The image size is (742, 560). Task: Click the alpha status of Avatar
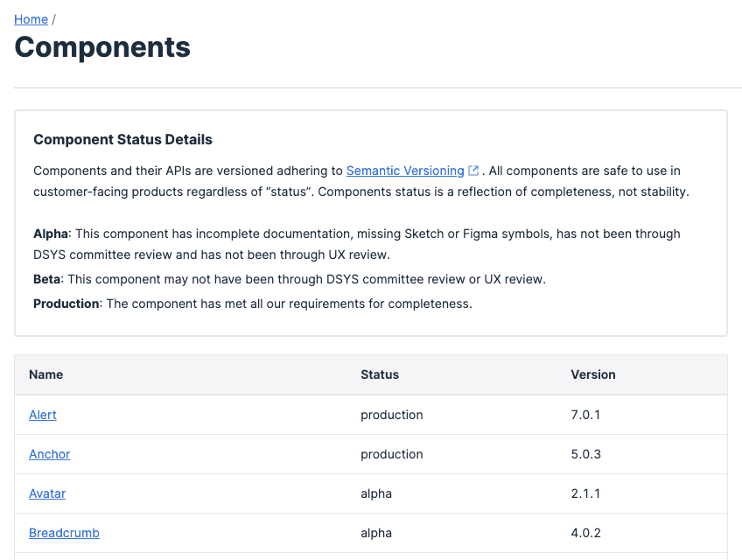pyautogui.click(x=376, y=493)
